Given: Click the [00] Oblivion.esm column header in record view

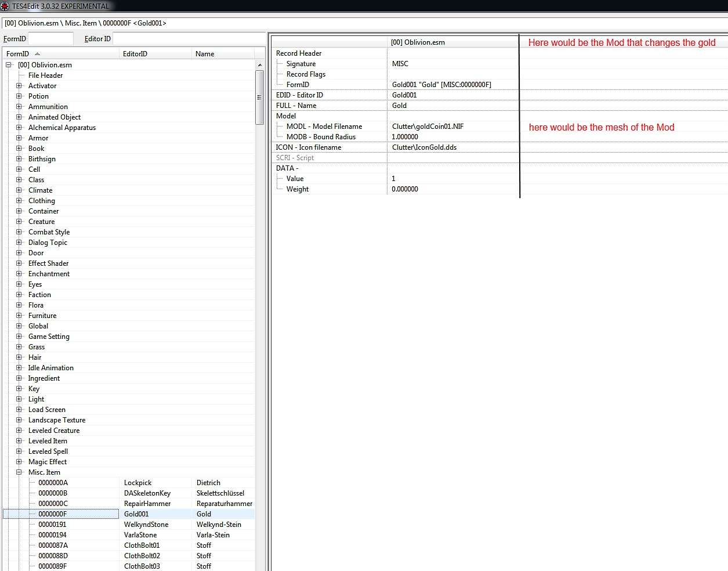Looking at the screenshot, I should pyautogui.click(x=452, y=42).
